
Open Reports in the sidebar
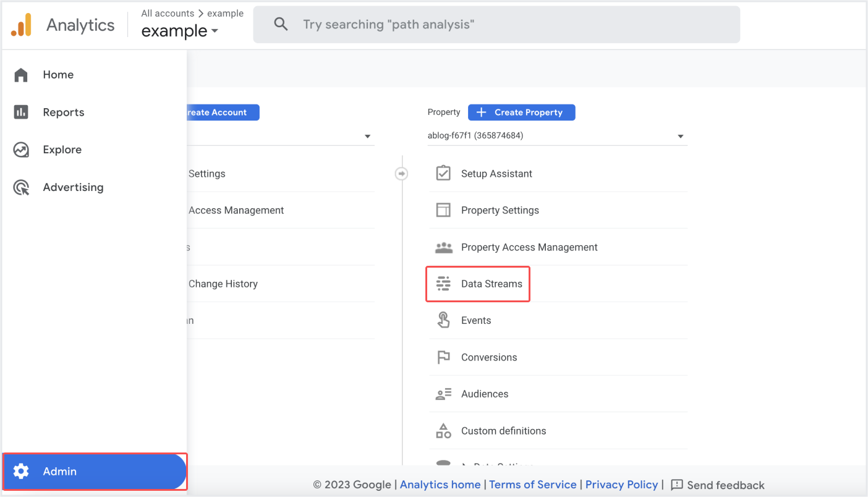click(94, 112)
